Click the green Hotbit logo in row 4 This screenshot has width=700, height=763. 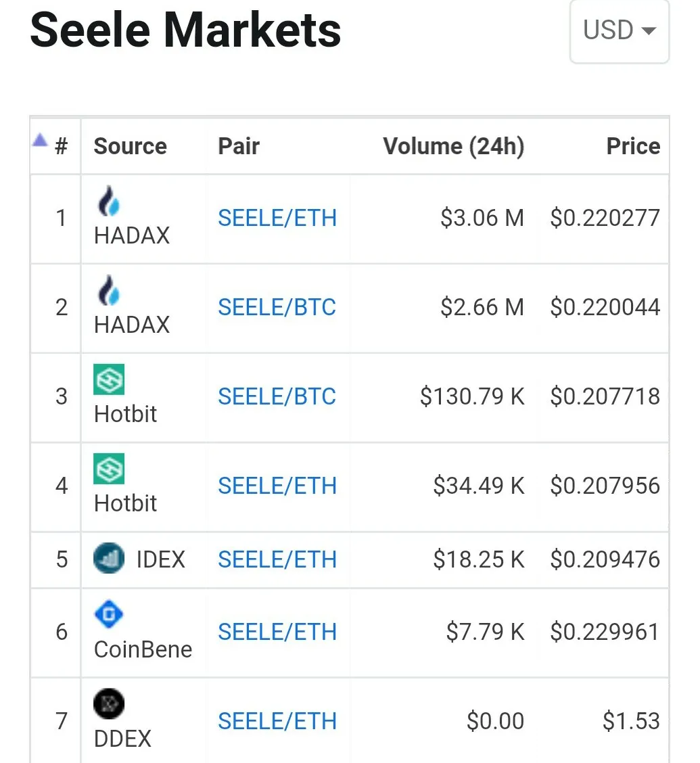[109, 469]
